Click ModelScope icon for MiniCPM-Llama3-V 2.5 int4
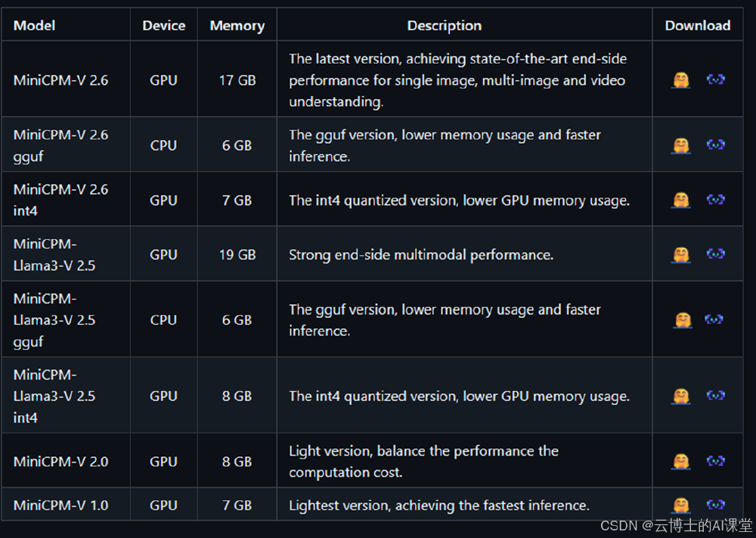The width and height of the screenshot is (756, 538). tap(716, 395)
